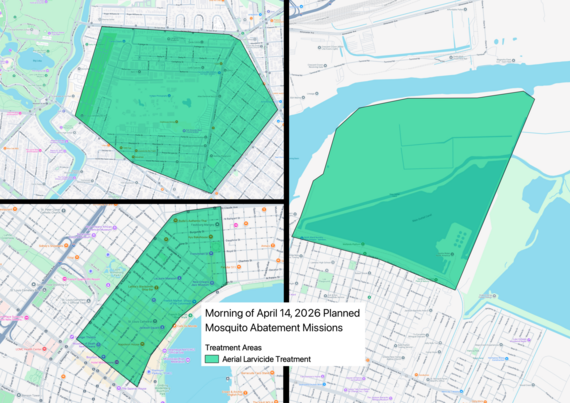Click the 'Treatment Areas' legend heading
570x403 pixels.
[x=233, y=347]
